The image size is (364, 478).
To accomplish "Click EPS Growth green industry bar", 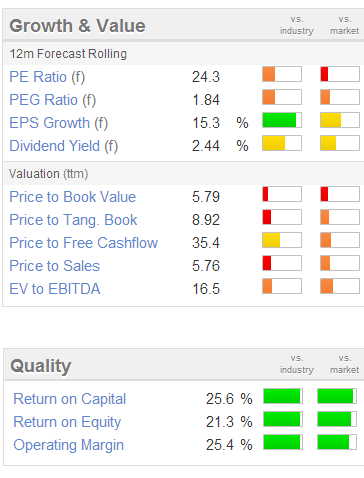I will (282, 120).
